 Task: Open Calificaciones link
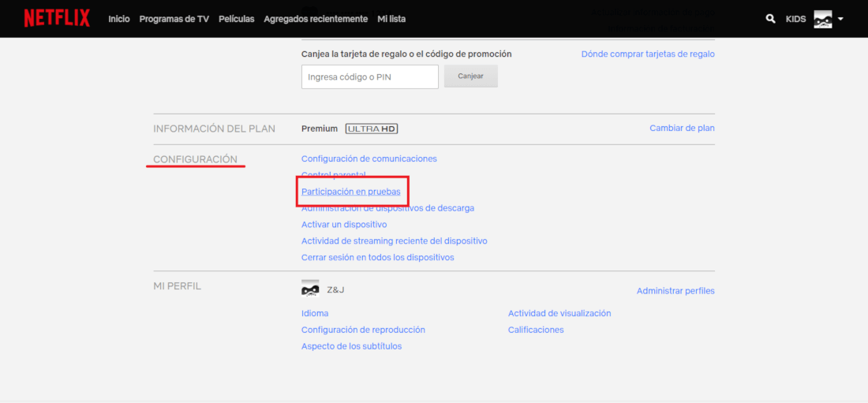(x=536, y=330)
